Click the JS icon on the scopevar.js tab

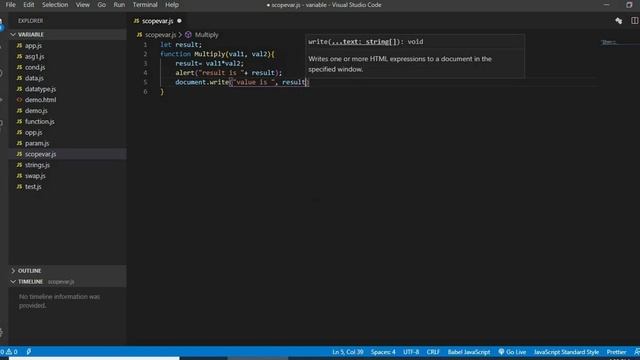tap(136, 21)
